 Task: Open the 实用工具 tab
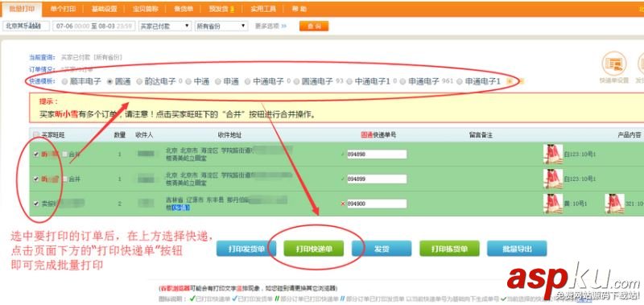click(263, 9)
